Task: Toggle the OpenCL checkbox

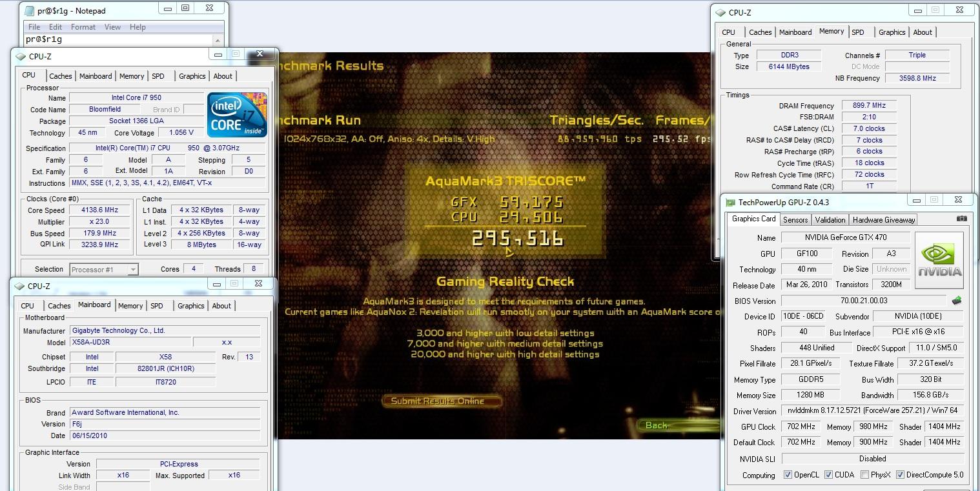Action: coord(788,475)
